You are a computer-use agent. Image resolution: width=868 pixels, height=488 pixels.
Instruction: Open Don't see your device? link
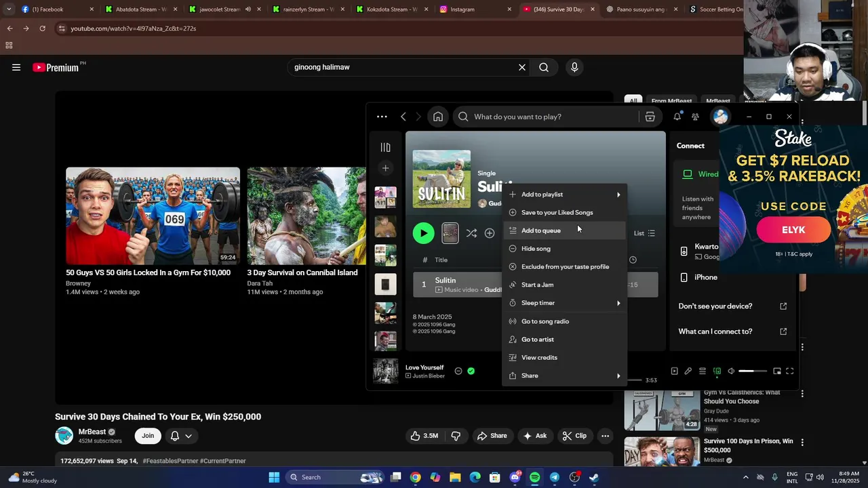(732, 306)
